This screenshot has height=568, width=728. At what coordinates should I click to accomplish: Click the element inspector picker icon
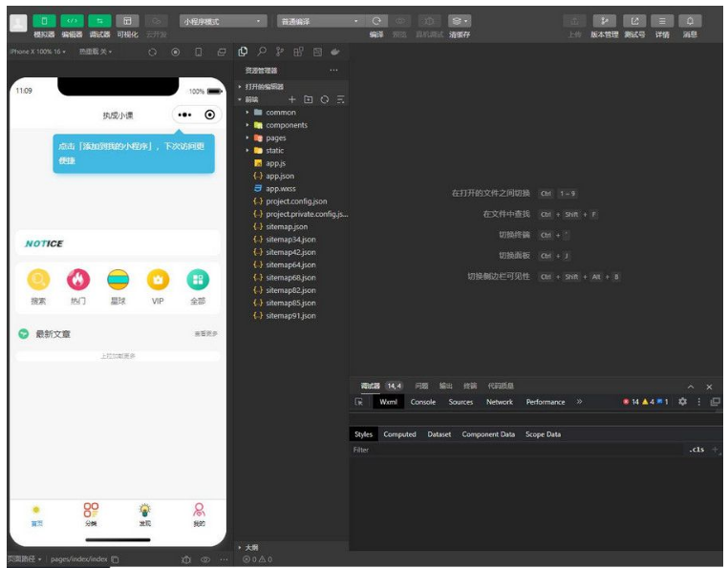click(359, 402)
